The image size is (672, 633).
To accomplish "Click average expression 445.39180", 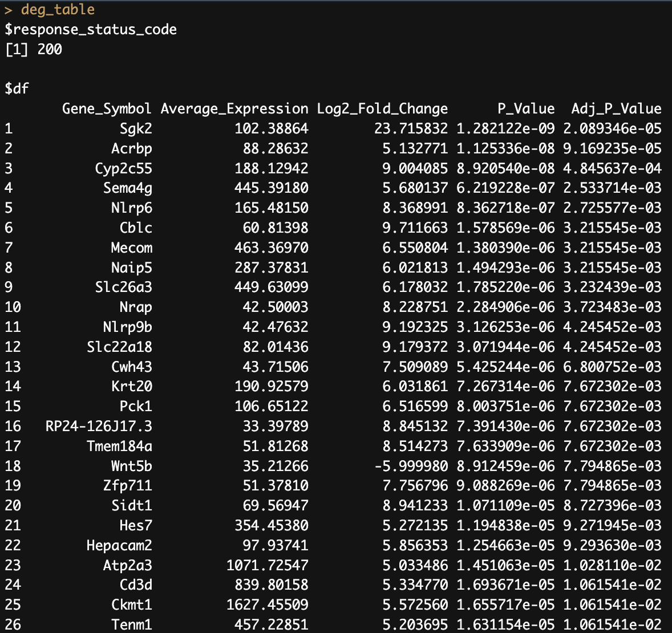I will coord(272,188).
